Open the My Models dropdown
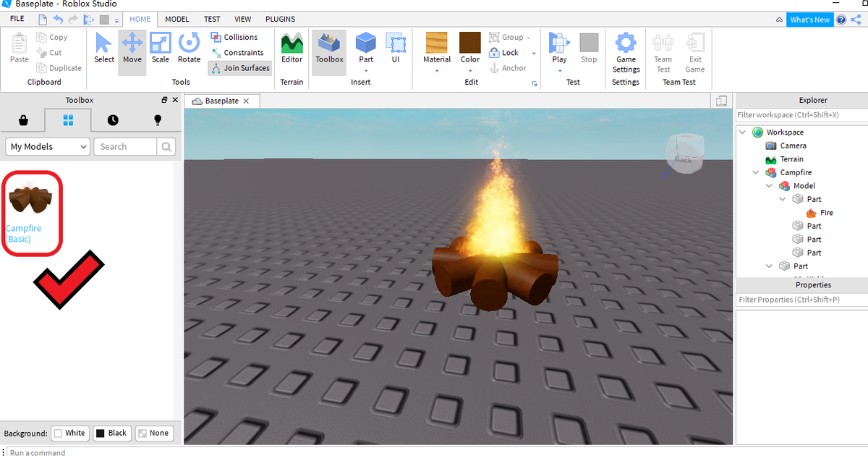This screenshot has width=868, height=456. click(x=48, y=146)
